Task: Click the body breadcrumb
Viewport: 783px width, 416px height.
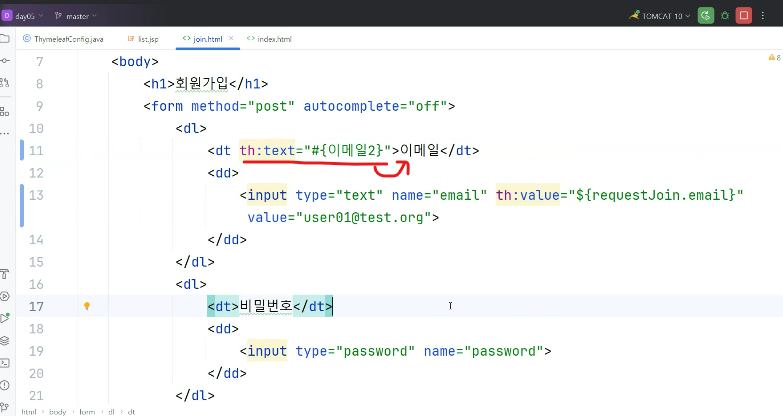Action: (57, 412)
